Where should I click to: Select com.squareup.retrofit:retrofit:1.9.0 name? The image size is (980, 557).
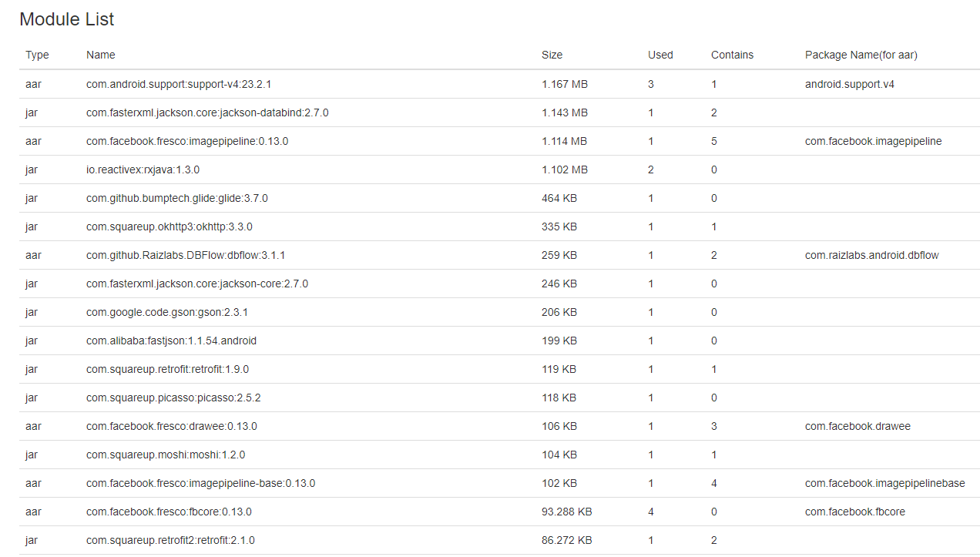click(x=167, y=369)
